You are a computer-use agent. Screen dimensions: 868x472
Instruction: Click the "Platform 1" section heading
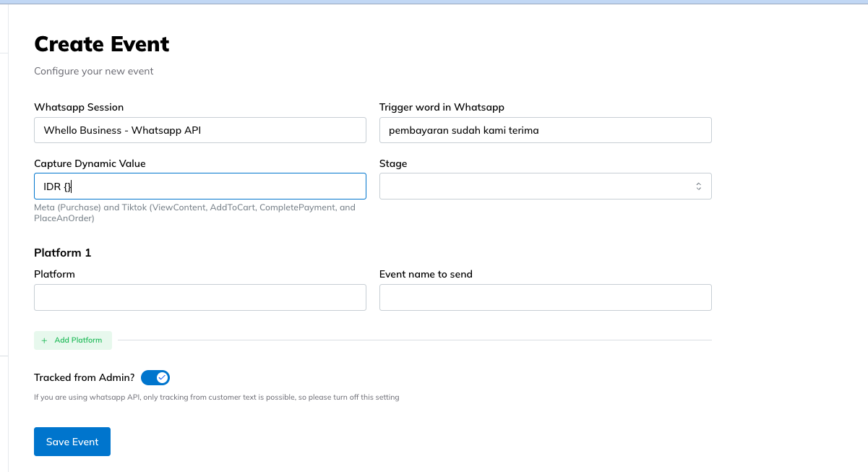pyautogui.click(x=63, y=253)
